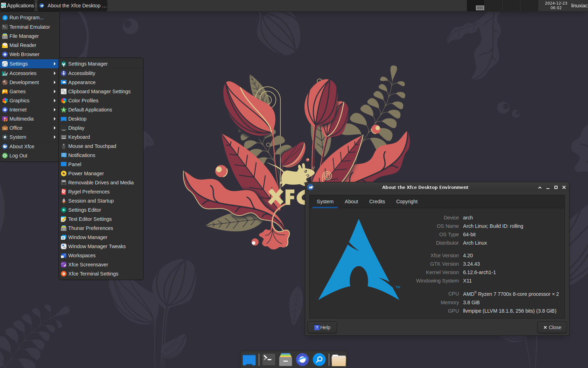Launch the web browser from the dock
The height and width of the screenshot is (368, 588).
(x=302, y=360)
